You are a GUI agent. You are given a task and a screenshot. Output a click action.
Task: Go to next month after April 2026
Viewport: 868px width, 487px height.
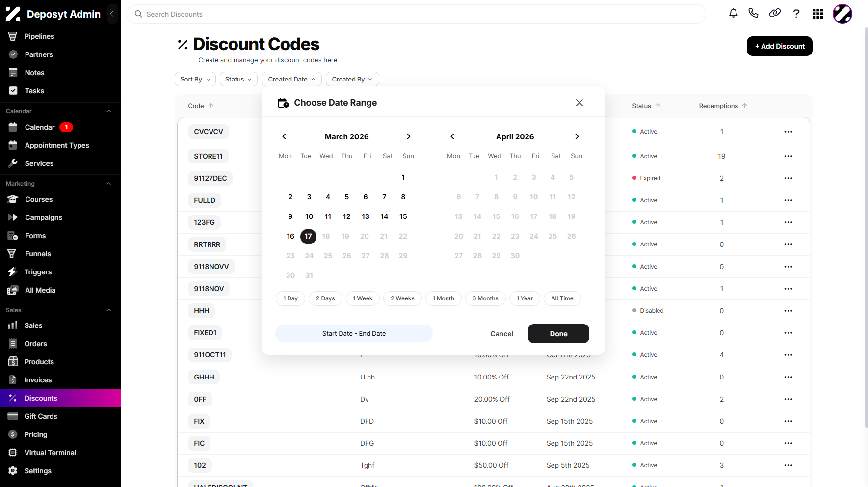click(577, 136)
